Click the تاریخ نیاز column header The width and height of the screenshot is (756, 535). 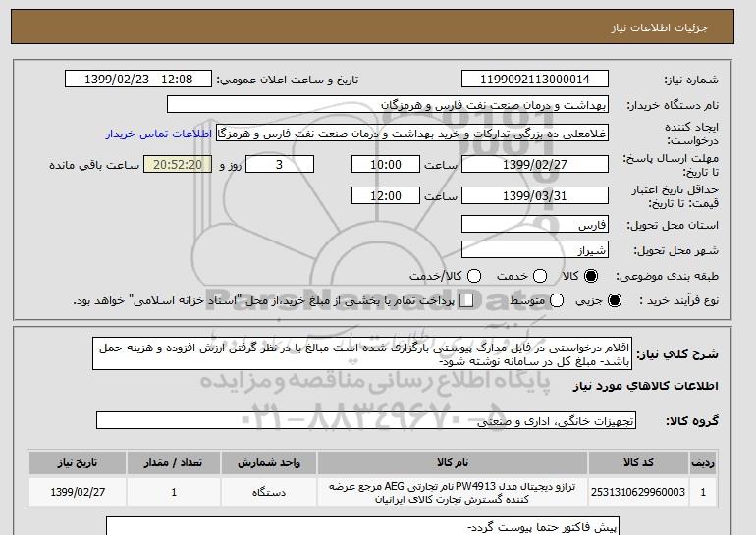(78, 462)
